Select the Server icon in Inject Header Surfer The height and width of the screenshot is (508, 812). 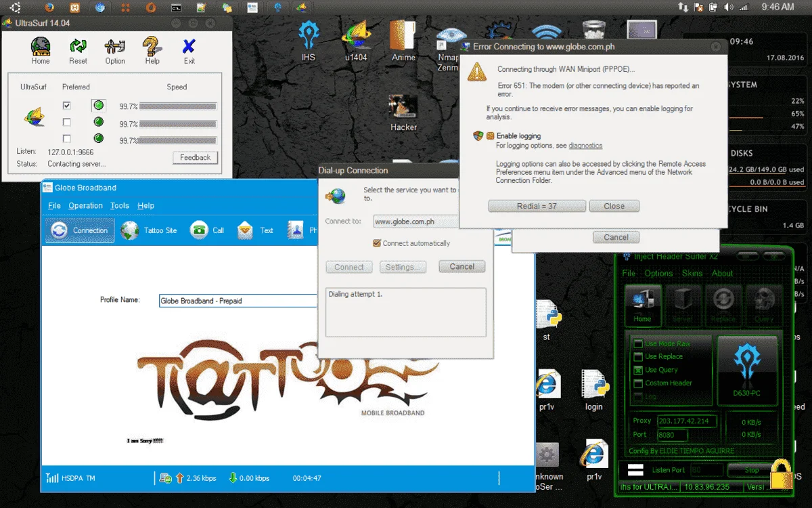tap(683, 304)
